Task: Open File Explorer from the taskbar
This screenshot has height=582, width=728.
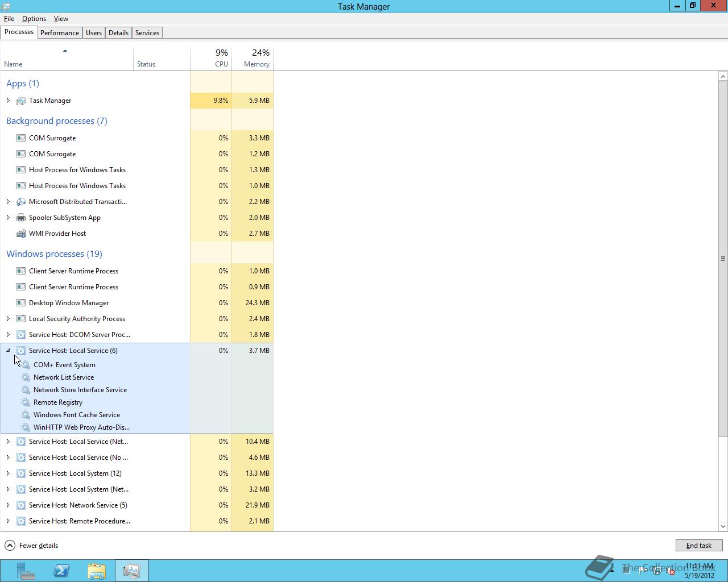Action: 97,571
